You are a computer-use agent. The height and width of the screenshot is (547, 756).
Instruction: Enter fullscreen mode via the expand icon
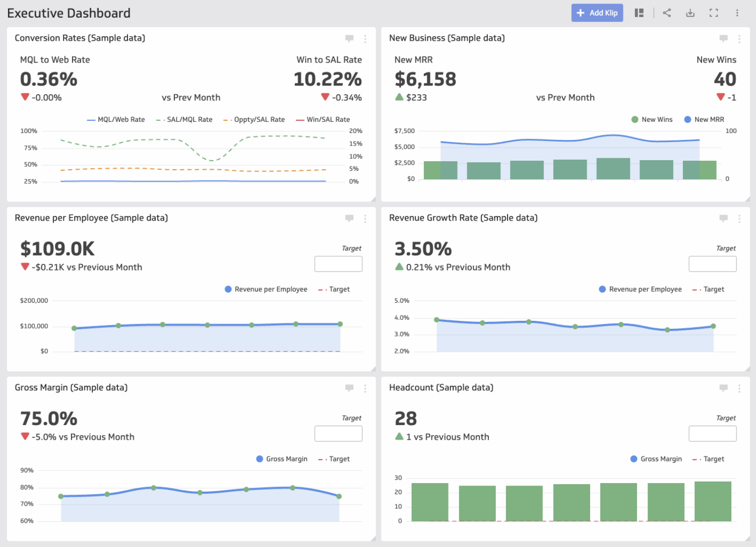click(x=714, y=13)
